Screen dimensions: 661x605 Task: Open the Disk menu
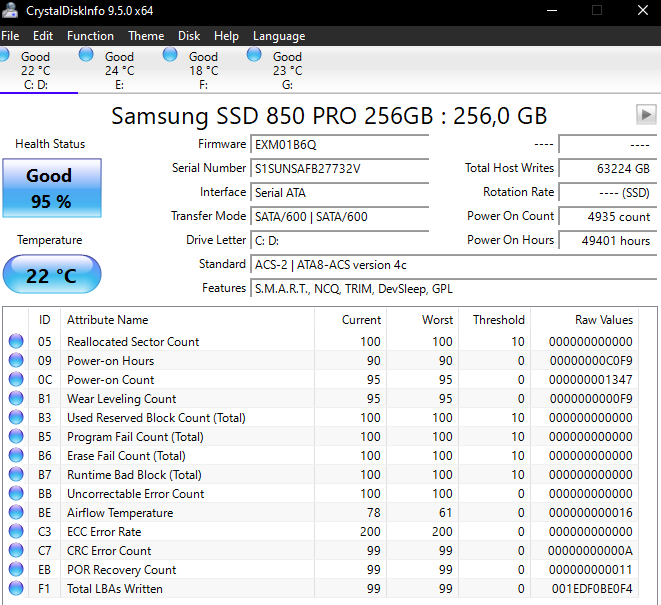coord(189,36)
